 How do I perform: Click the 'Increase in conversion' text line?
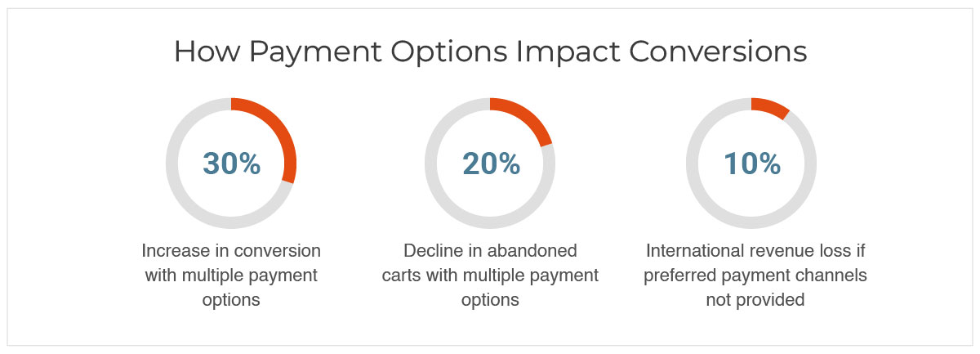click(x=231, y=250)
